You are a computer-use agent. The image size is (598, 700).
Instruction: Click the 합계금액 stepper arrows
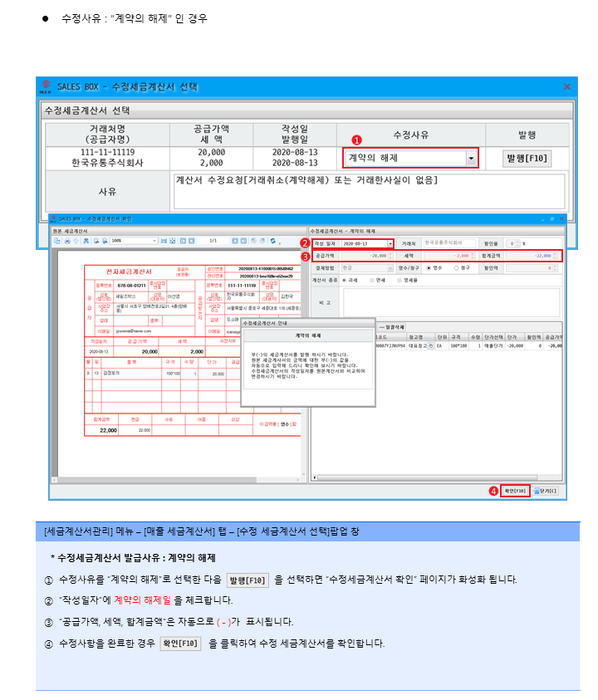pyautogui.click(x=555, y=256)
